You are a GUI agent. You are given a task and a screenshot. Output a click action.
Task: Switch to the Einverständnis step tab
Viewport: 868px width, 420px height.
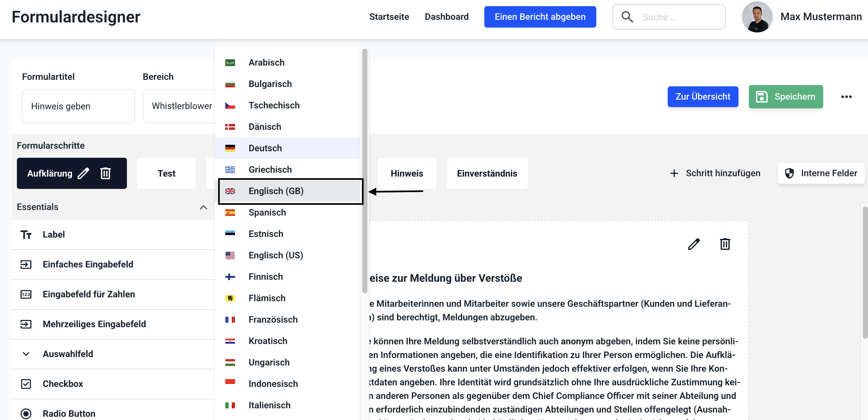487,173
